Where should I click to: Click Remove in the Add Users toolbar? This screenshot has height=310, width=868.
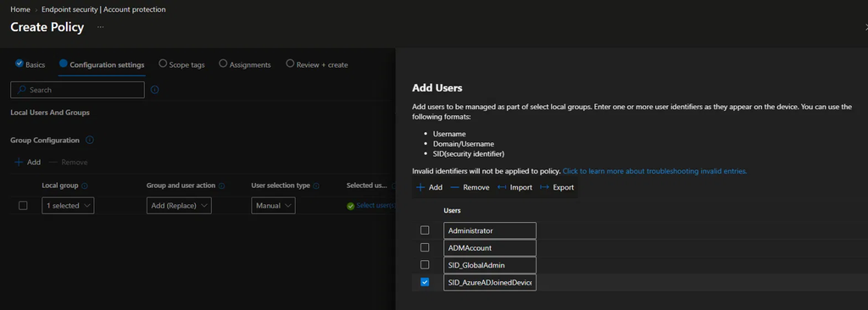pyautogui.click(x=470, y=188)
